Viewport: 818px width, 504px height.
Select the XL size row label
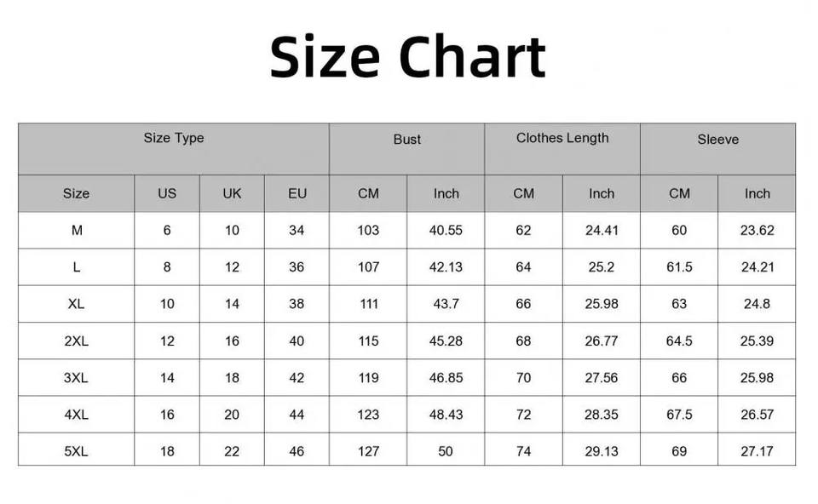76,304
